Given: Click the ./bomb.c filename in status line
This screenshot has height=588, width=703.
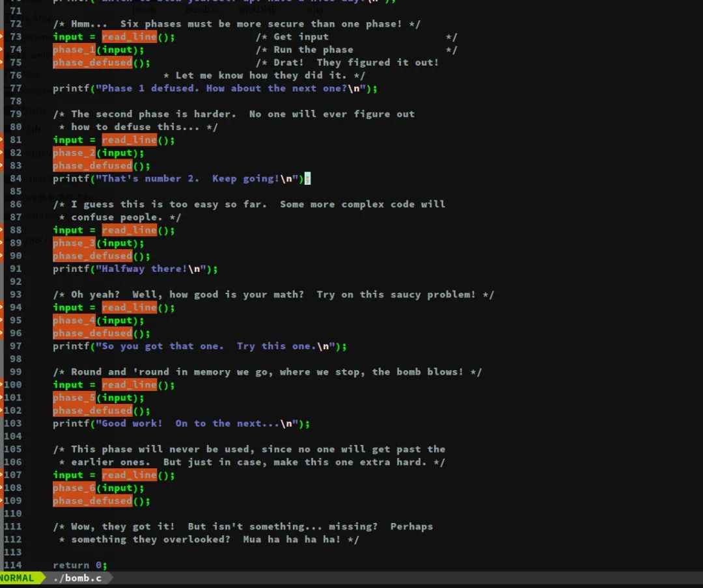Looking at the screenshot, I should [77, 578].
